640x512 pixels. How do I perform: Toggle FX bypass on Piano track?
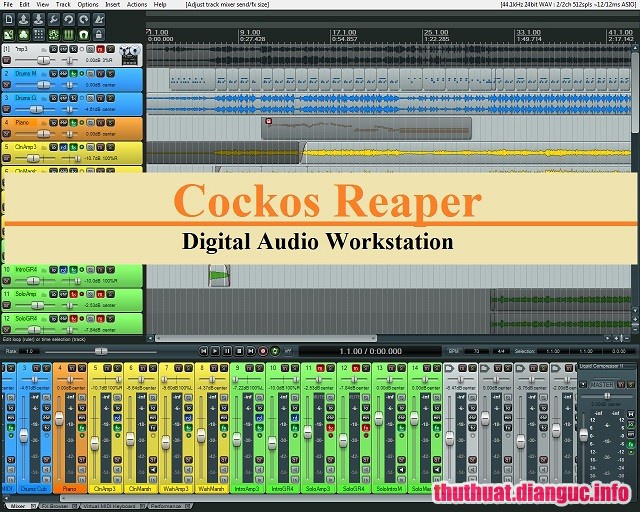82,122
